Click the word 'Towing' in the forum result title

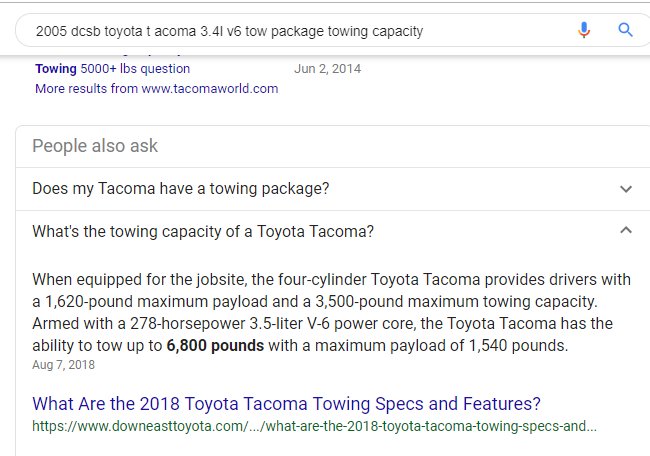click(x=56, y=68)
